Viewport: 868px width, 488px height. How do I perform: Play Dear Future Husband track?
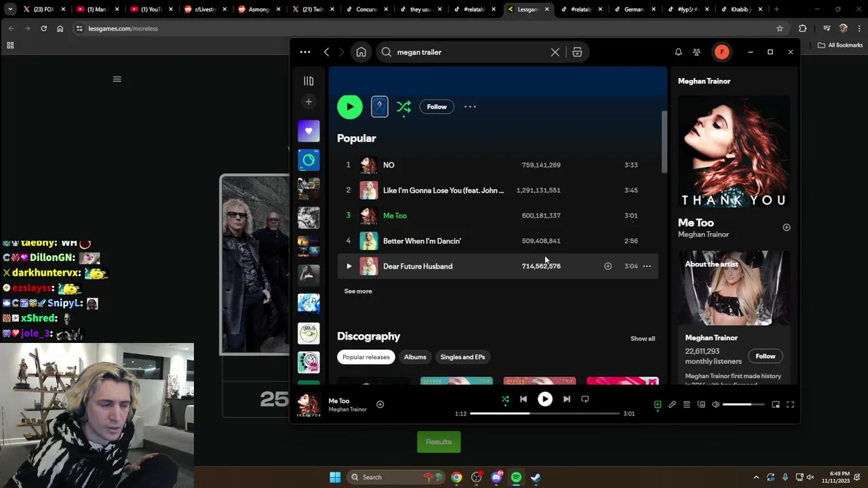click(349, 266)
